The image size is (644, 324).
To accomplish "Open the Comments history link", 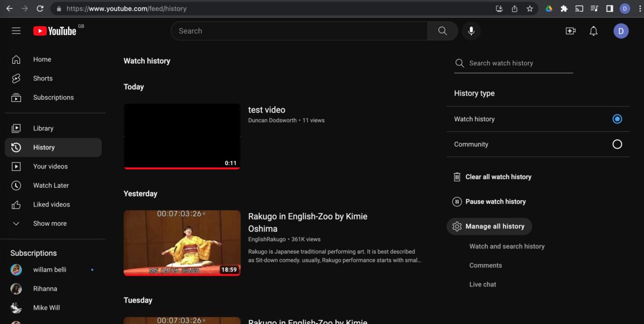I will [x=486, y=266].
